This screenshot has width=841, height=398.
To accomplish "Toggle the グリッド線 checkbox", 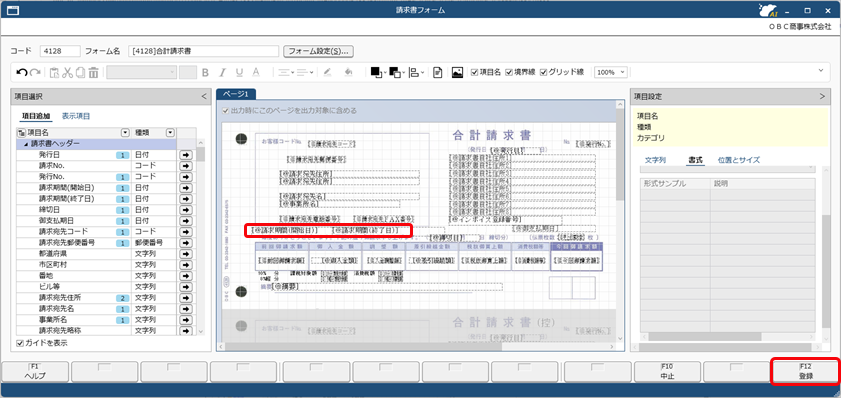I will [543, 72].
